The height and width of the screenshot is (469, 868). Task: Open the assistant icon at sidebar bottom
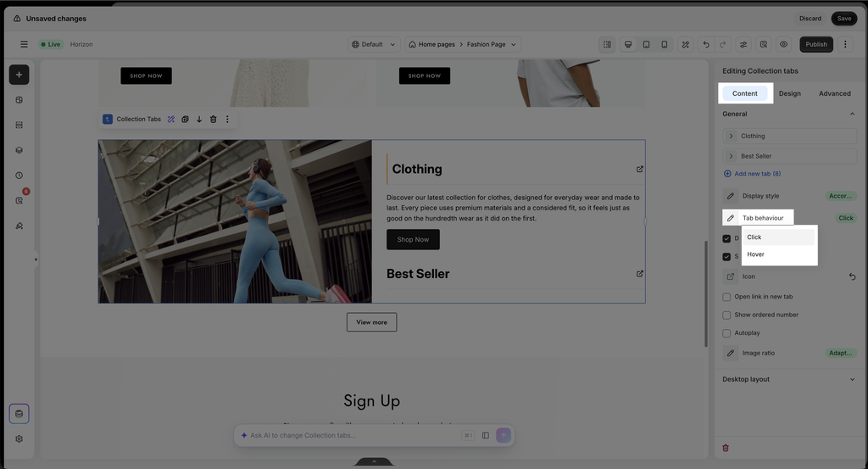pyautogui.click(x=19, y=414)
